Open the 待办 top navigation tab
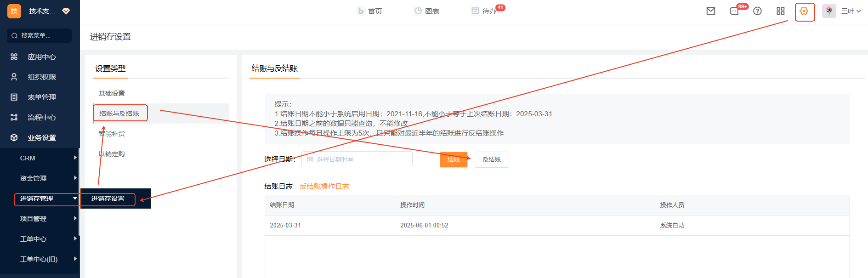Image resolution: width=868 pixels, height=278 pixels. [x=484, y=11]
